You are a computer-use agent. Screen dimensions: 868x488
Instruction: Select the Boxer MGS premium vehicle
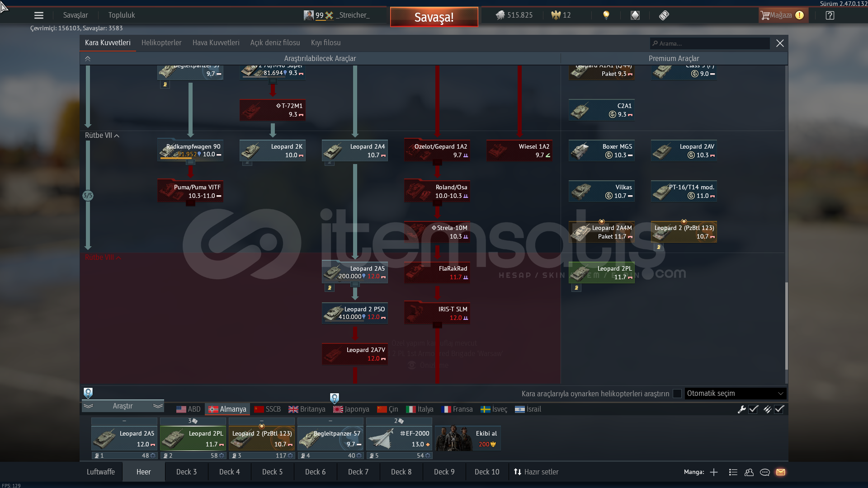[x=602, y=151]
